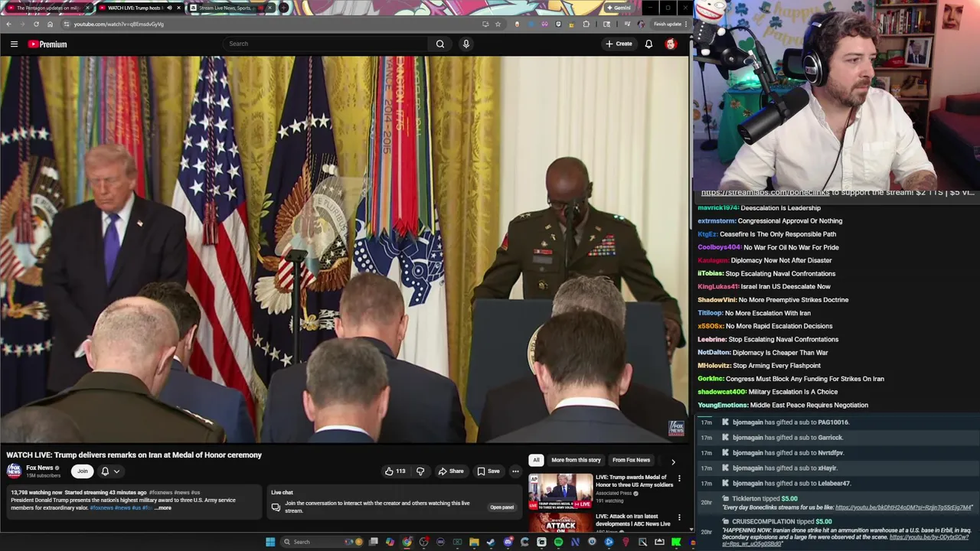Open LIVE: Attack on Iran latest title
980x551 pixels.
[633, 520]
